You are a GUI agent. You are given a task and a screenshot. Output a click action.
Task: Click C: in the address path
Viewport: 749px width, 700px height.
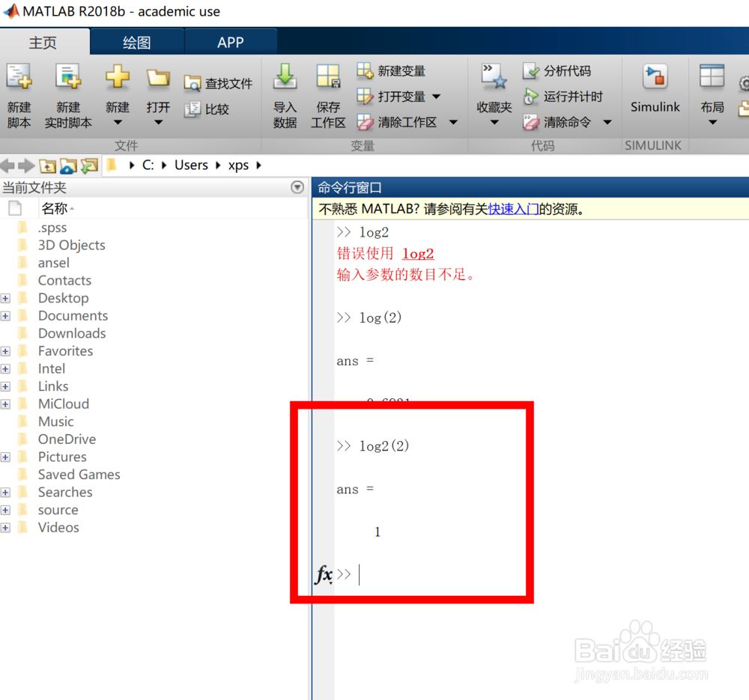point(148,165)
